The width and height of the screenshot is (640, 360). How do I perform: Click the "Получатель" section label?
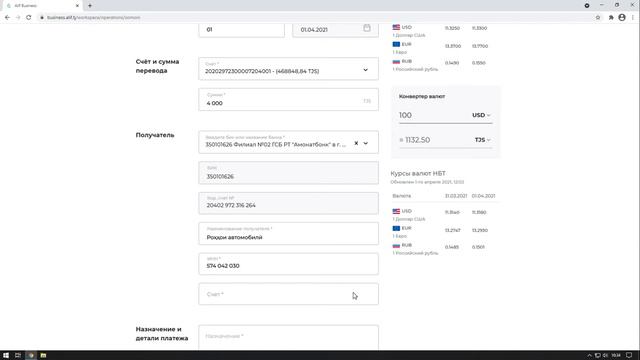coord(155,135)
